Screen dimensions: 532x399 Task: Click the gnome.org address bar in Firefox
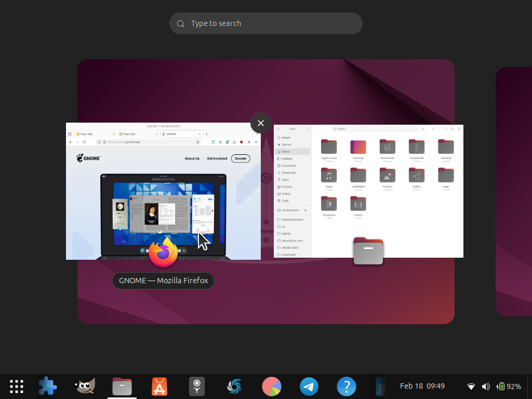[149, 142]
